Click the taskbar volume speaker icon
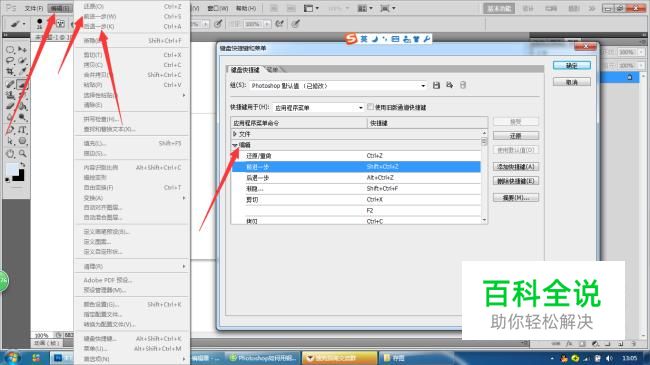Screen dimensions: 650x365 pyautogui.click(x=609, y=358)
